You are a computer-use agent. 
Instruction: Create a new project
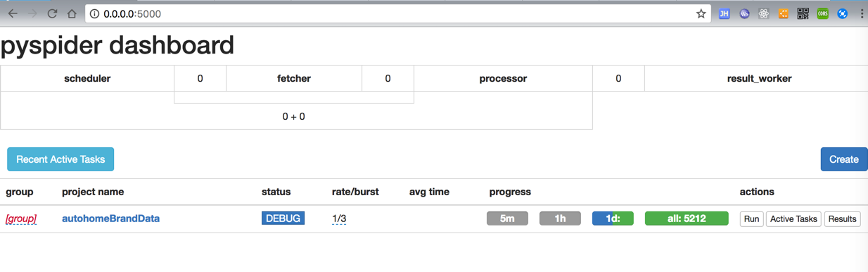point(843,159)
